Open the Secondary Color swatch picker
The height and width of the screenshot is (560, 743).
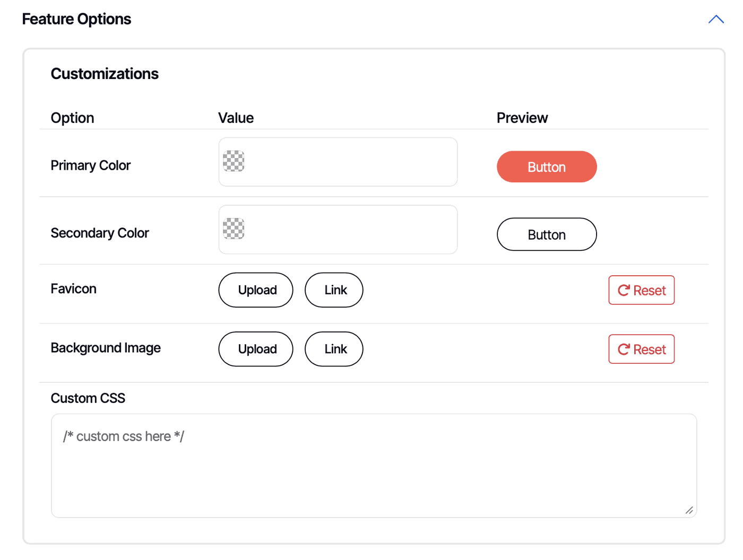click(x=234, y=229)
